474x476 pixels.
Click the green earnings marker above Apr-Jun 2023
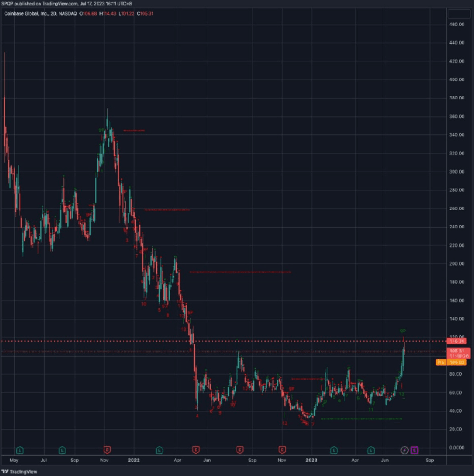[x=371, y=450]
